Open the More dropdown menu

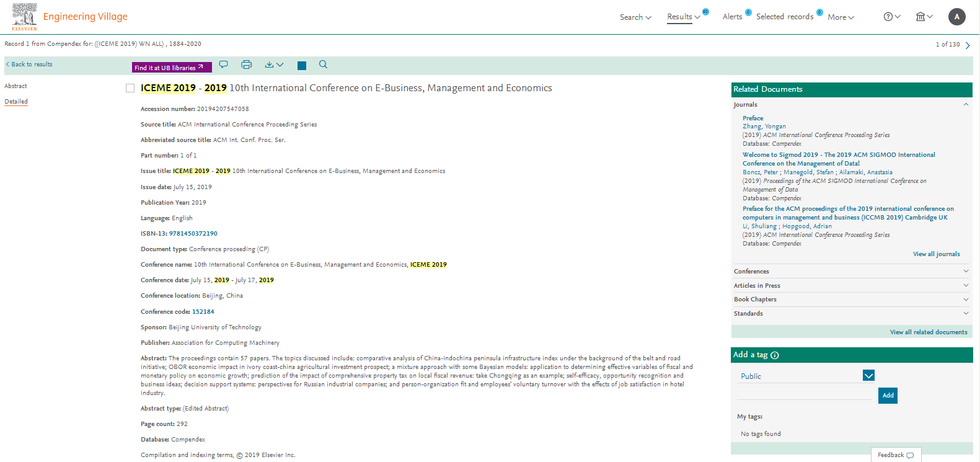[x=841, y=17]
